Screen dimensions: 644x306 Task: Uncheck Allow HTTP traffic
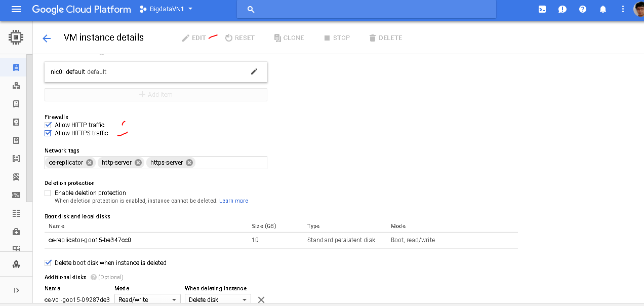point(48,125)
